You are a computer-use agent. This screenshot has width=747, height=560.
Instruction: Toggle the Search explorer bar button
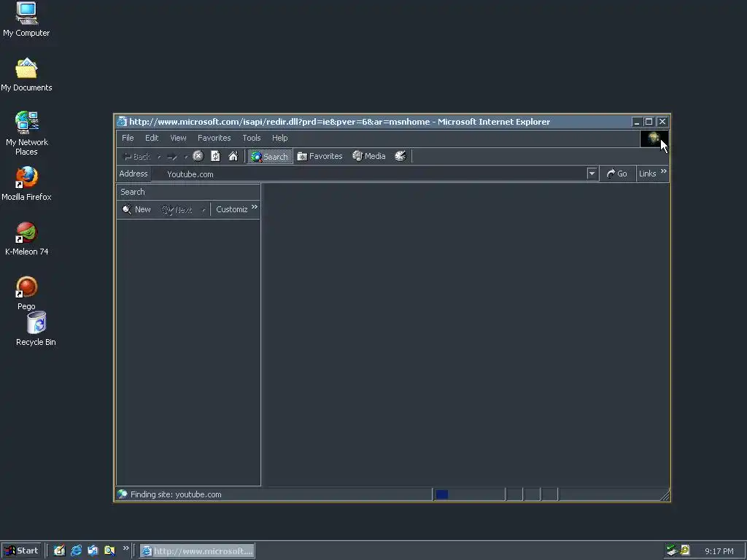coord(270,156)
